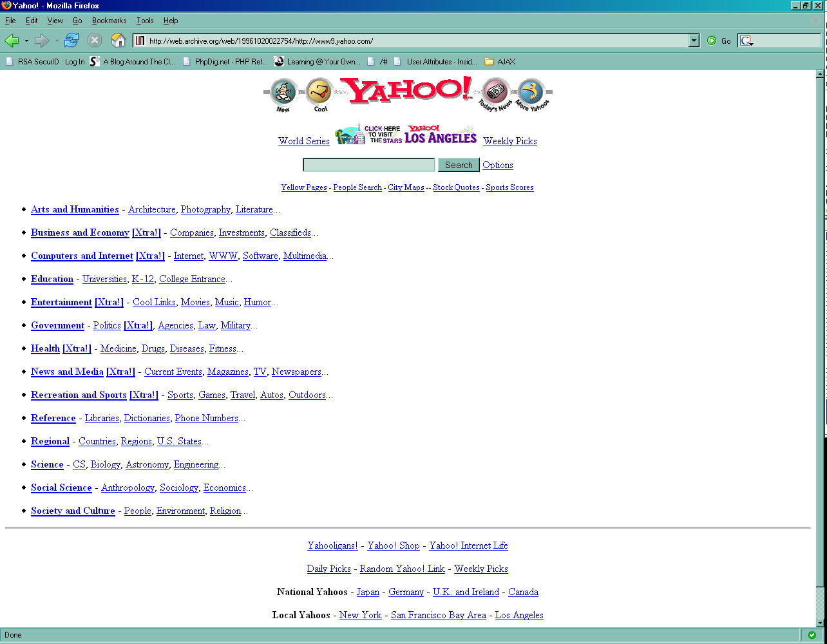Viewport: 827px width, 644px height.
Task: Open the 'Learning @ Your Own' bookmark
Action: pos(318,62)
